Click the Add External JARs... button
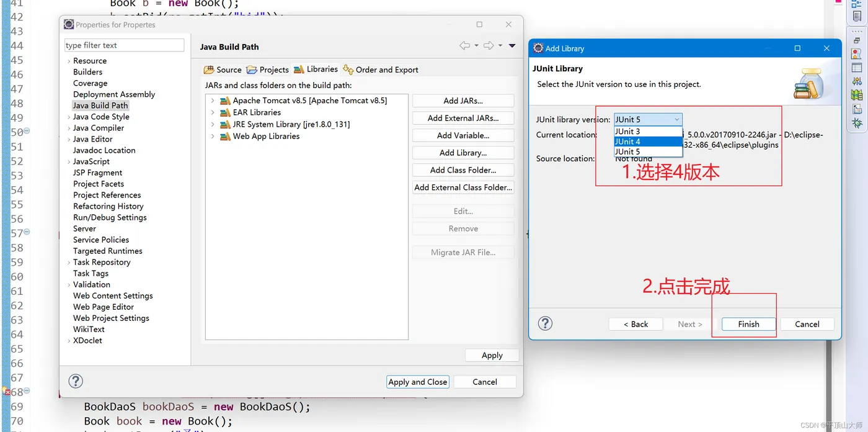The height and width of the screenshot is (432, 868). pyautogui.click(x=463, y=118)
